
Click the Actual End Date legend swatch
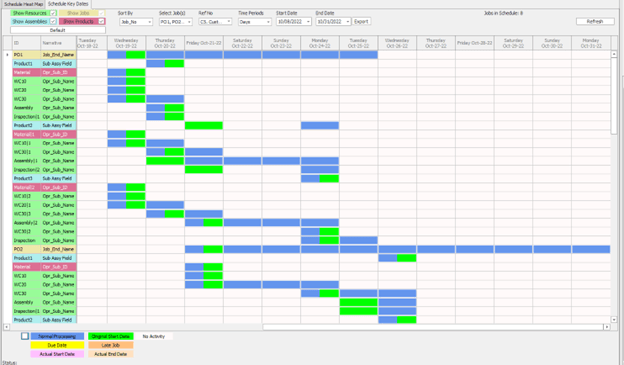tap(111, 354)
